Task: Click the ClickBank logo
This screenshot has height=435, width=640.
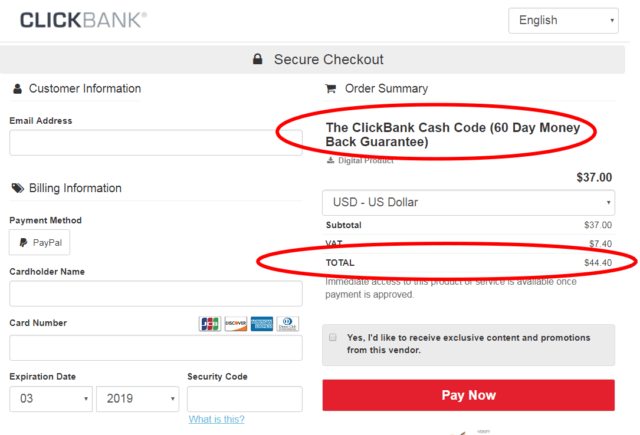Action: [83, 20]
